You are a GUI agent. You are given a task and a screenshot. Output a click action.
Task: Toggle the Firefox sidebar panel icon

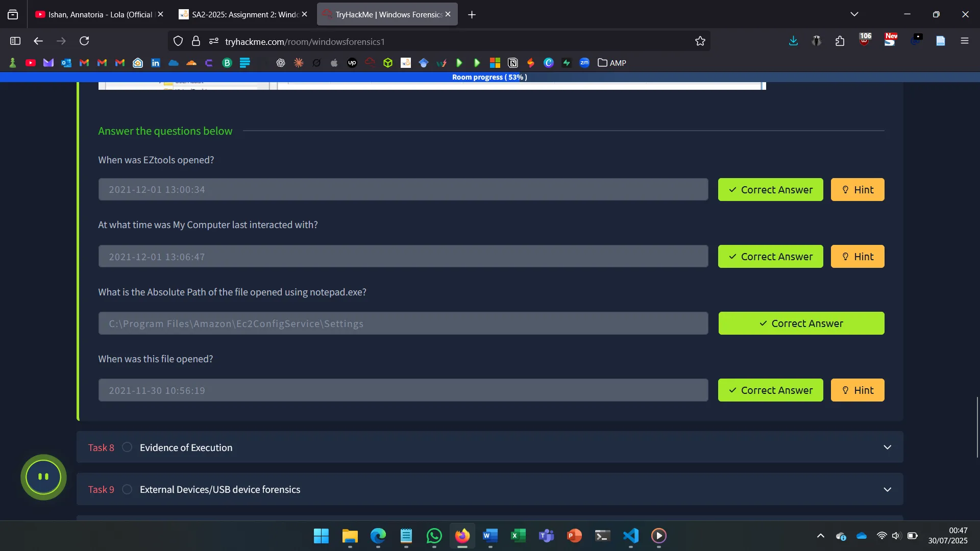(15, 41)
